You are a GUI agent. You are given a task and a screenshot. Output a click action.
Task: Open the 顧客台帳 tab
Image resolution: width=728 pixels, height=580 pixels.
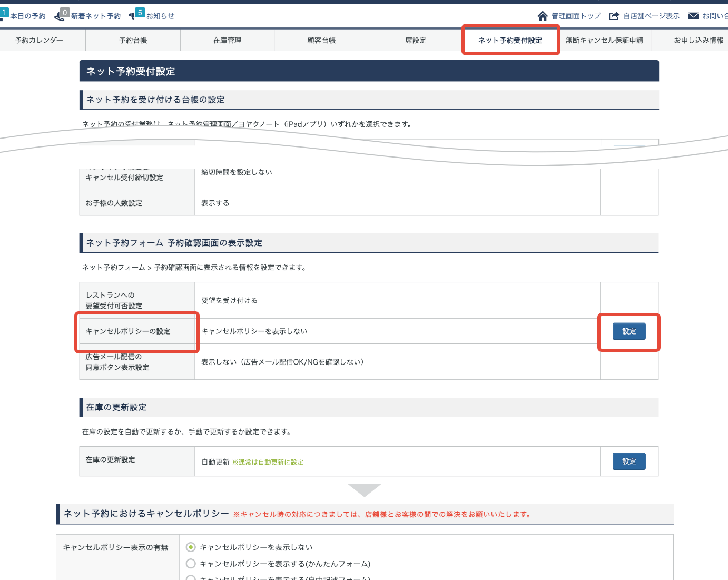pyautogui.click(x=321, y=40)
